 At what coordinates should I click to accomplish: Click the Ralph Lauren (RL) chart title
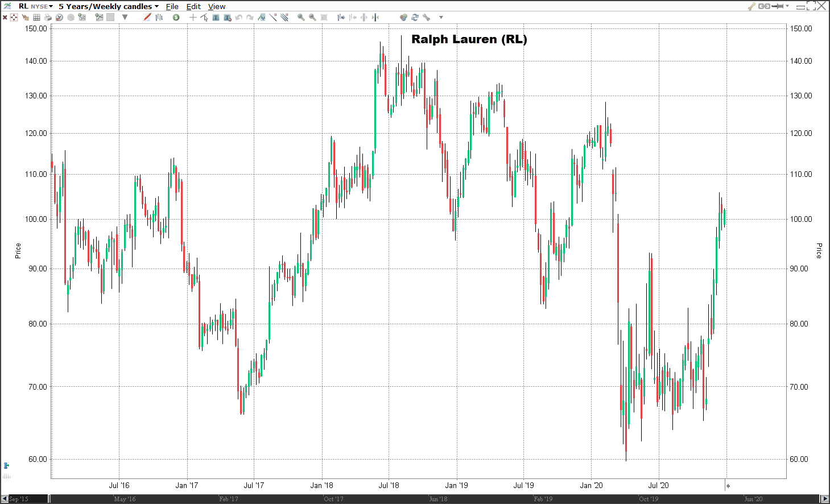click(469, 39)
